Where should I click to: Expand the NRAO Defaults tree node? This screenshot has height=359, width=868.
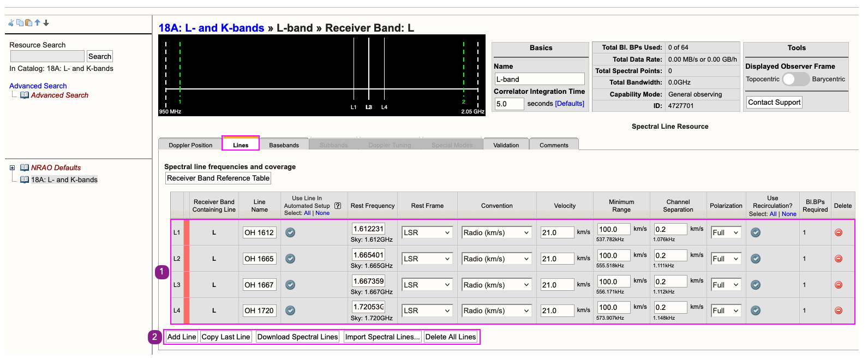click(12, 167)
